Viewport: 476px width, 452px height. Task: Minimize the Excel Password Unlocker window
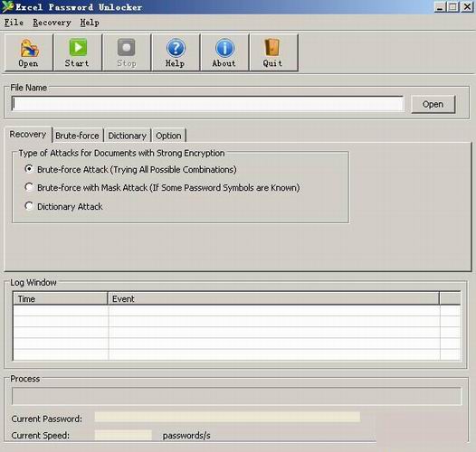coord(440,6)
